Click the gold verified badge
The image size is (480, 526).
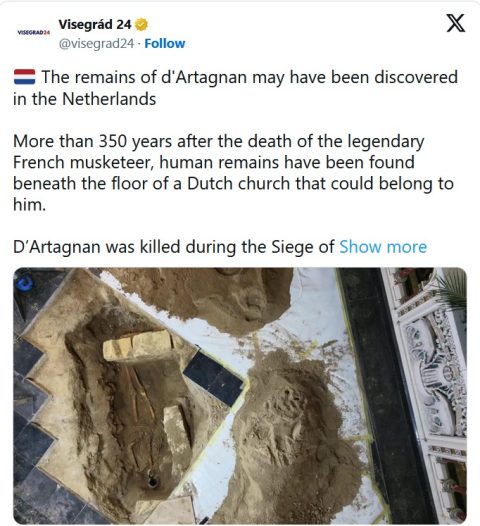141,24
